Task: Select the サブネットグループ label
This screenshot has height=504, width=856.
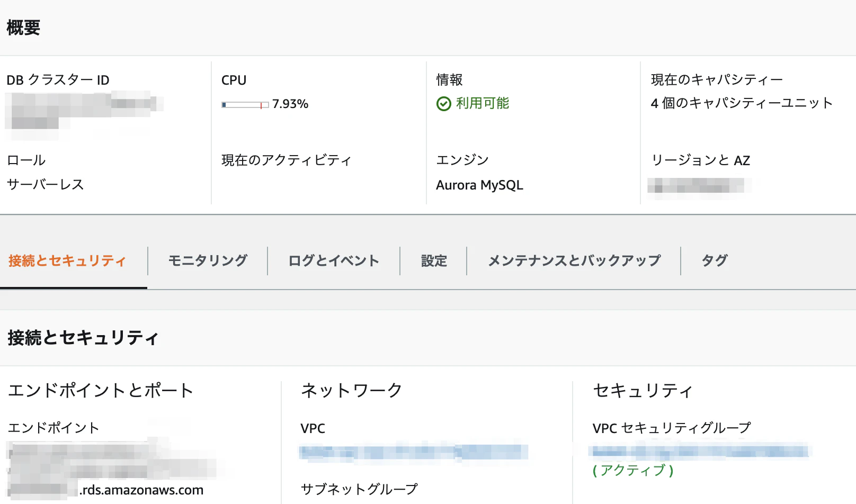Action: (x=359, y=489)
